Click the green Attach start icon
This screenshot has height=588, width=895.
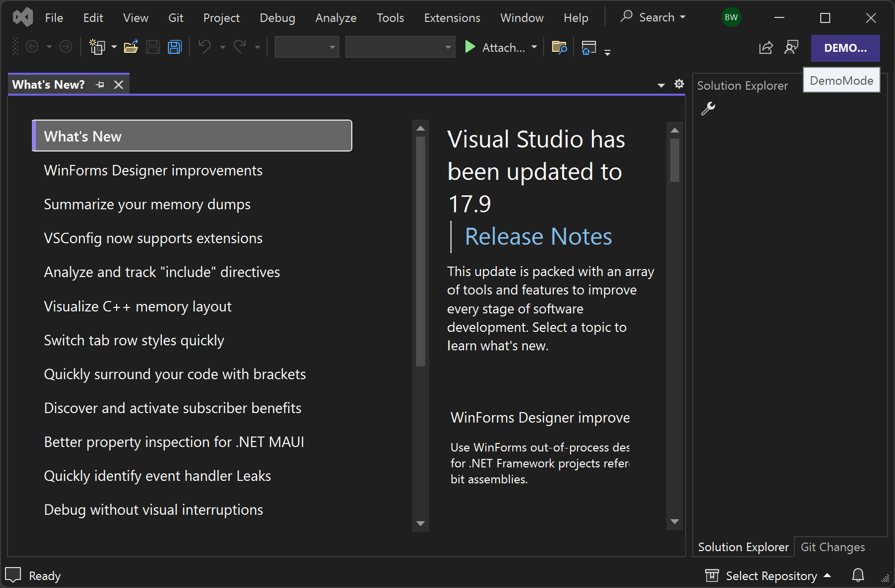click(469, 47)
